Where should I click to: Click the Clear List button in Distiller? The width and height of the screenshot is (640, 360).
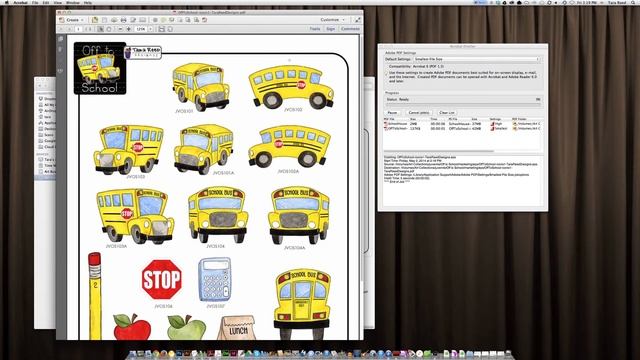[x=447, y=112]
